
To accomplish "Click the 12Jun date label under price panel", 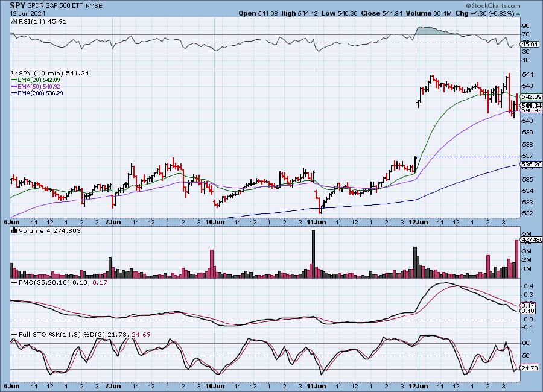I will click(x=418, y=222).
